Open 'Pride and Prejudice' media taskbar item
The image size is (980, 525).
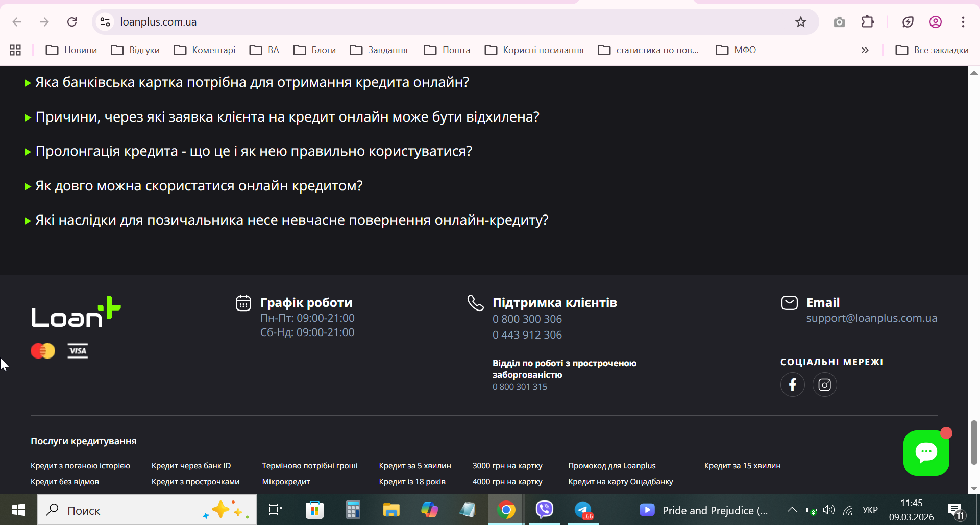coord(703,510)
